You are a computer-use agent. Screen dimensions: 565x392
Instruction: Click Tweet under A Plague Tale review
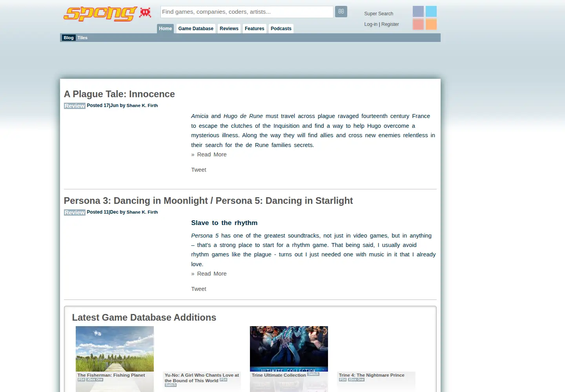coord(199,170)
